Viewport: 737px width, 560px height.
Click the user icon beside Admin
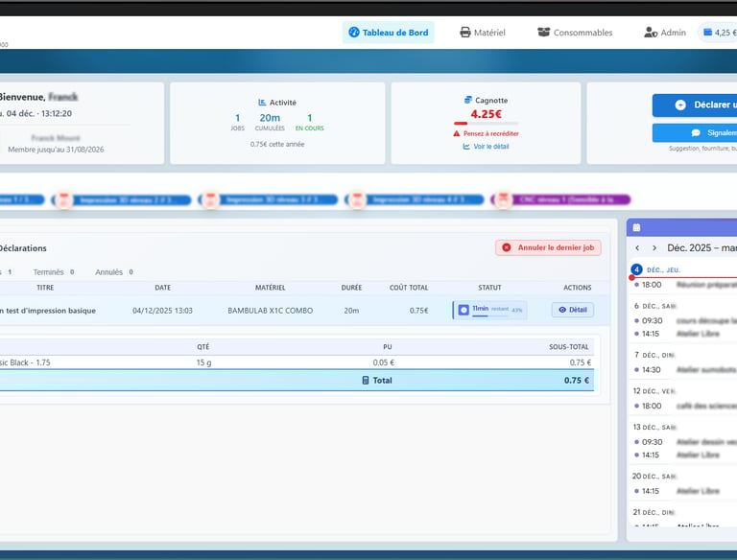[651, 33]
